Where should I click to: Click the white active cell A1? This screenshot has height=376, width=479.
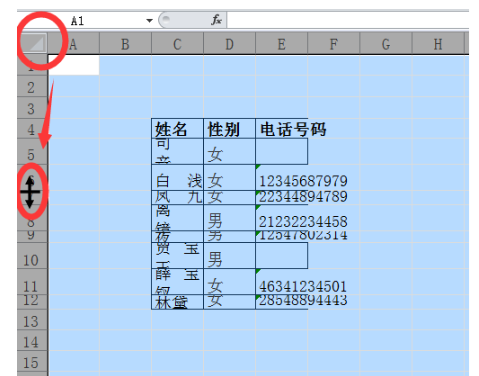pos(73,65)
